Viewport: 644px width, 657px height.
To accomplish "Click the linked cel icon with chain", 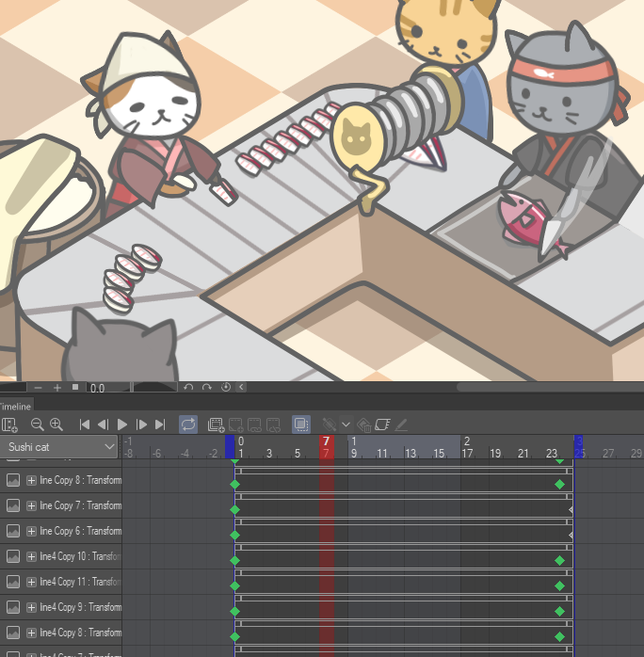I will pos(255,425).
